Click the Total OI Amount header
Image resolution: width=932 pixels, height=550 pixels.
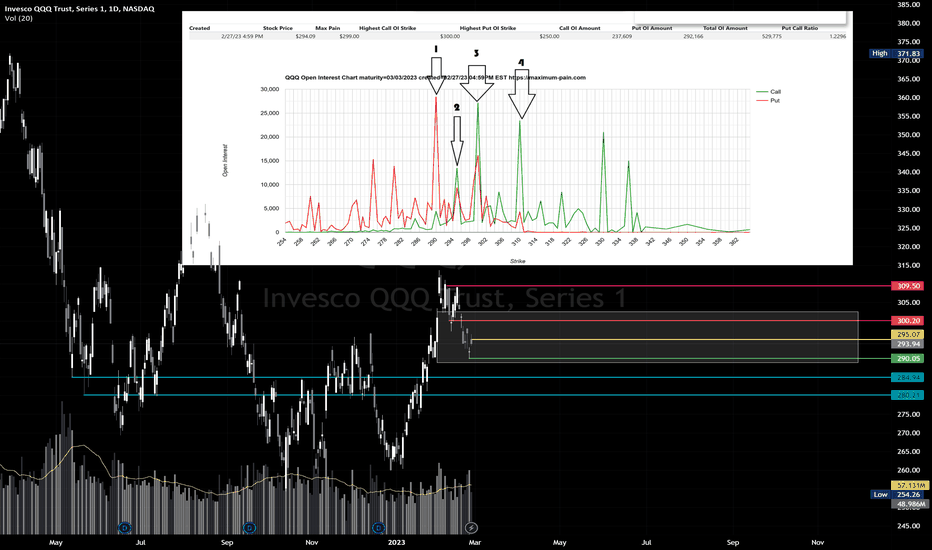pyautogui.click(x=725, y=28)
